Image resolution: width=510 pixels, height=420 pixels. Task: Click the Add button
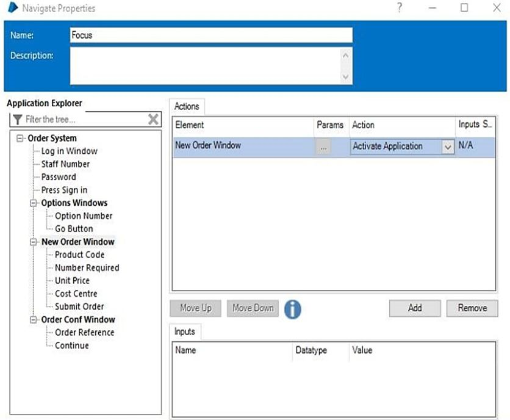(x=415, y=308)
